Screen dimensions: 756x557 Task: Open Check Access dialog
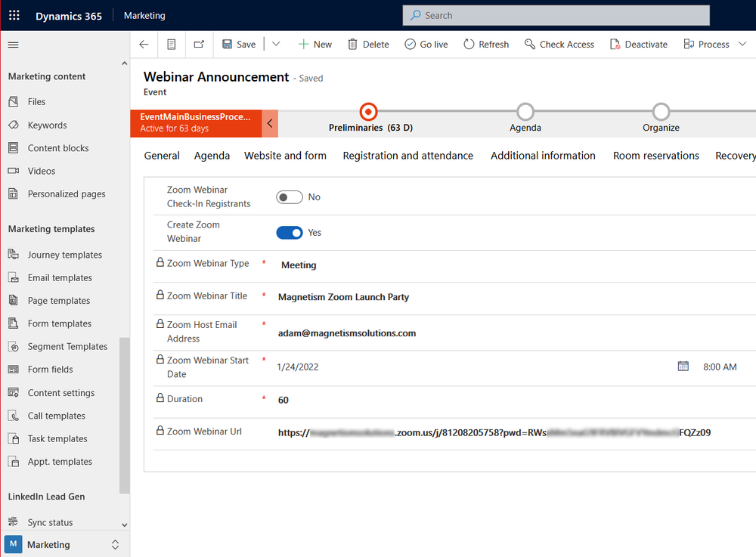tap(559, 45)
